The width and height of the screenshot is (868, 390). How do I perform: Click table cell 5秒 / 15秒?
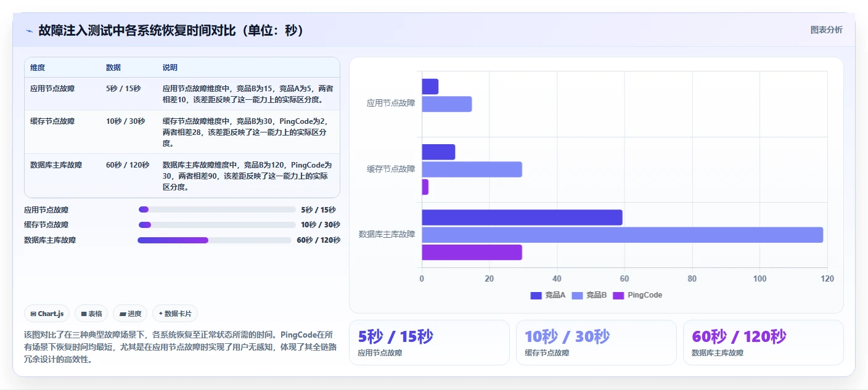pyautogui.click(x=123, y=89)
